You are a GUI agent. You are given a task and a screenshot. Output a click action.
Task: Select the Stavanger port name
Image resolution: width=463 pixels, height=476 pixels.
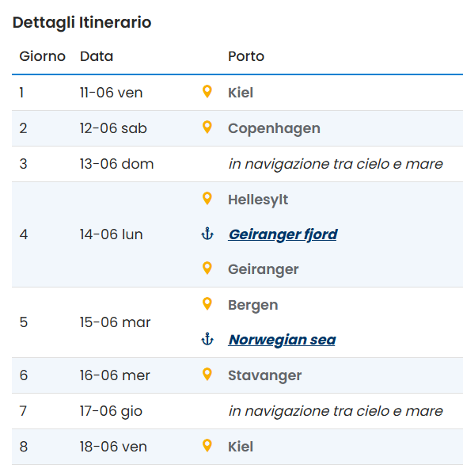264,376
